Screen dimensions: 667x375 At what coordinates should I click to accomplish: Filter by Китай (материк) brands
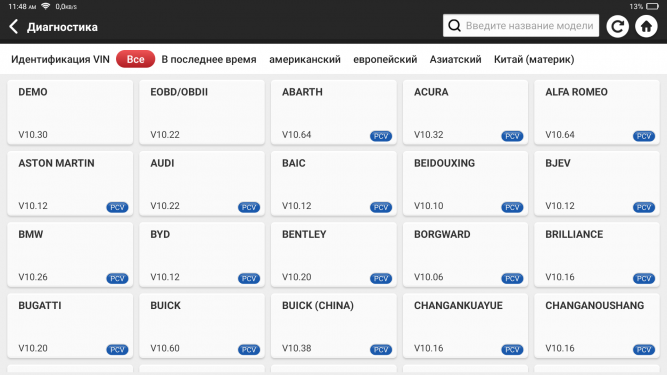click(534, 59)
